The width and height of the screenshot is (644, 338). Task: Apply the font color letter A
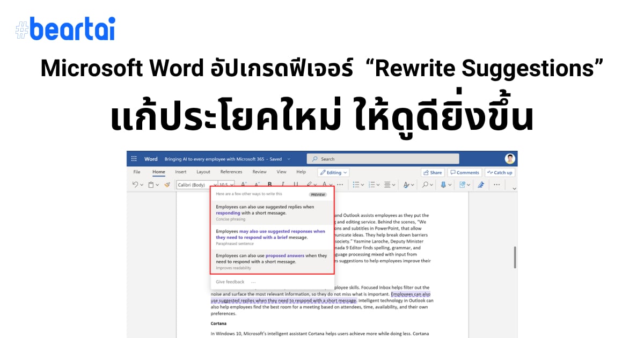325,184
